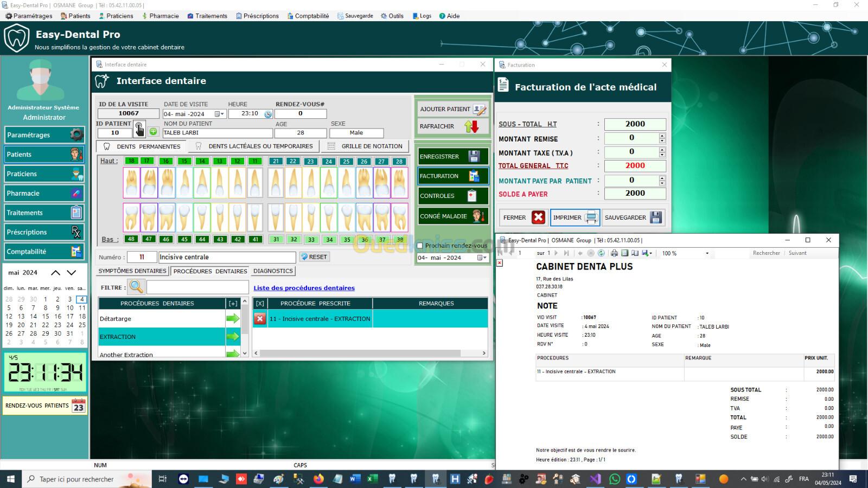Click the procedure filter text field

197,287
